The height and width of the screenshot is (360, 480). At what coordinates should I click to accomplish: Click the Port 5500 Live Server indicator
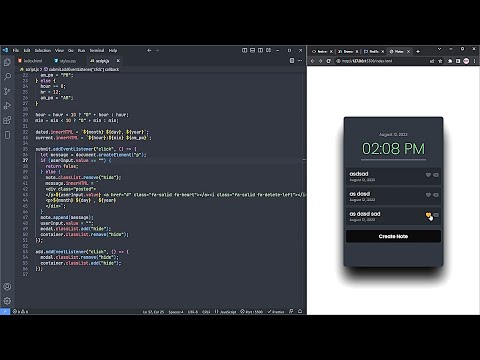click(252, 312)
